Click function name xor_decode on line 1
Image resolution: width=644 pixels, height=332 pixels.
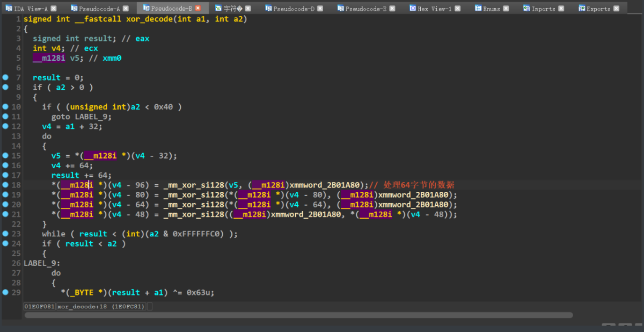149,19
